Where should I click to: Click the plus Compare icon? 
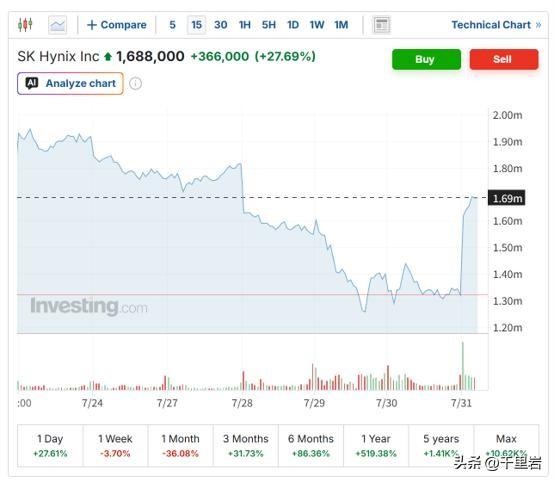(92, 25)
